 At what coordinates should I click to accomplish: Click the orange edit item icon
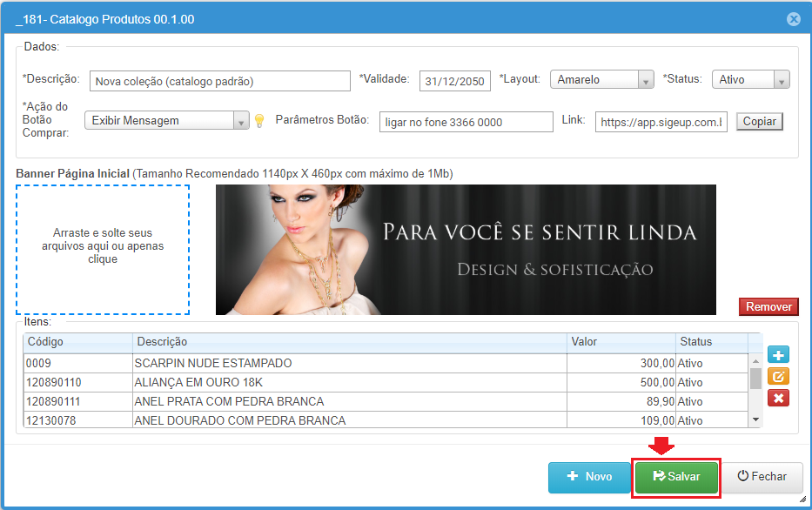(x=779, y=377)
